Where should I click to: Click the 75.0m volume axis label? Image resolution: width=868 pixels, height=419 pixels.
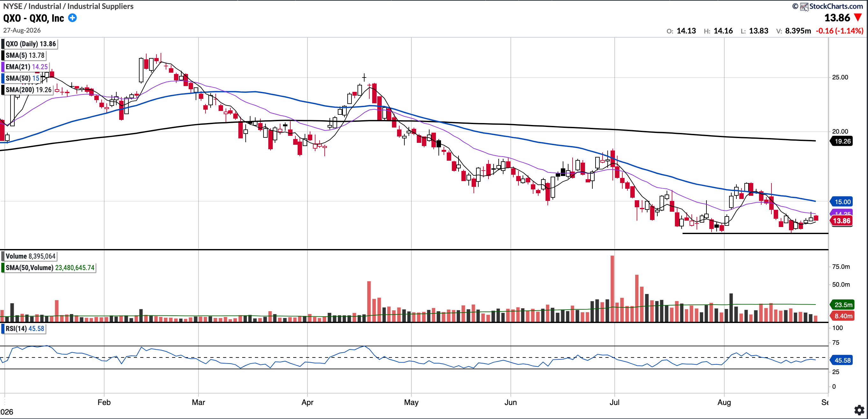pyautogui.click(x=841, y=267)
